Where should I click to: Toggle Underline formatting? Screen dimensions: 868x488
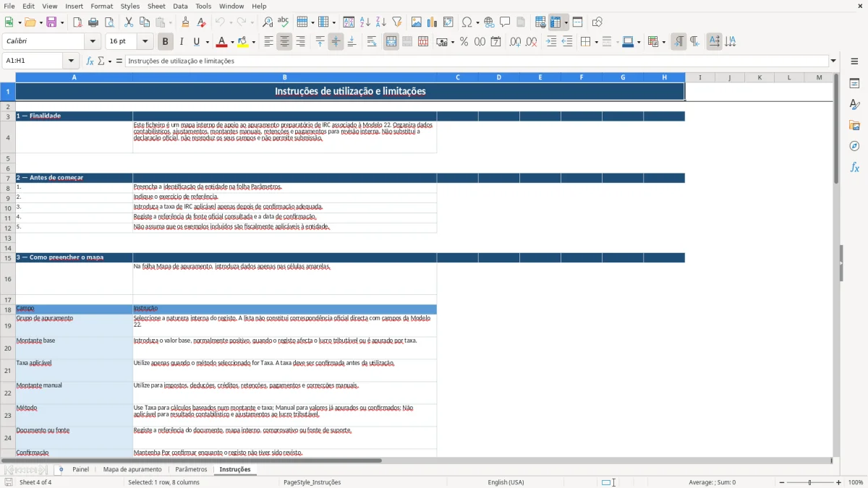[196, 42]
